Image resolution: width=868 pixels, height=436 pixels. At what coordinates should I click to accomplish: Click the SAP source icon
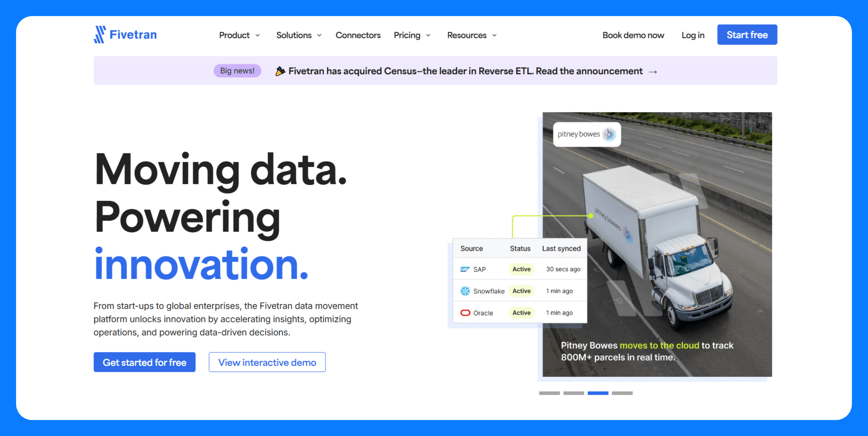click(x=465, y=269)
